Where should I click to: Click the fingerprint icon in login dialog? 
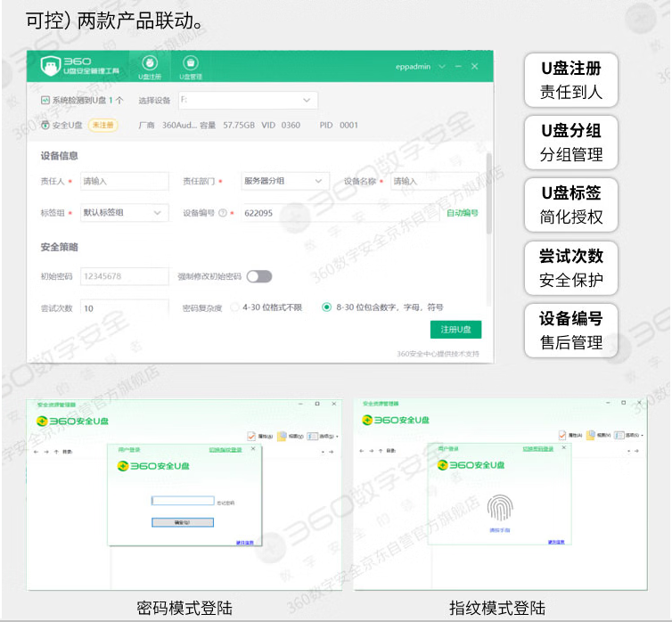498,508
